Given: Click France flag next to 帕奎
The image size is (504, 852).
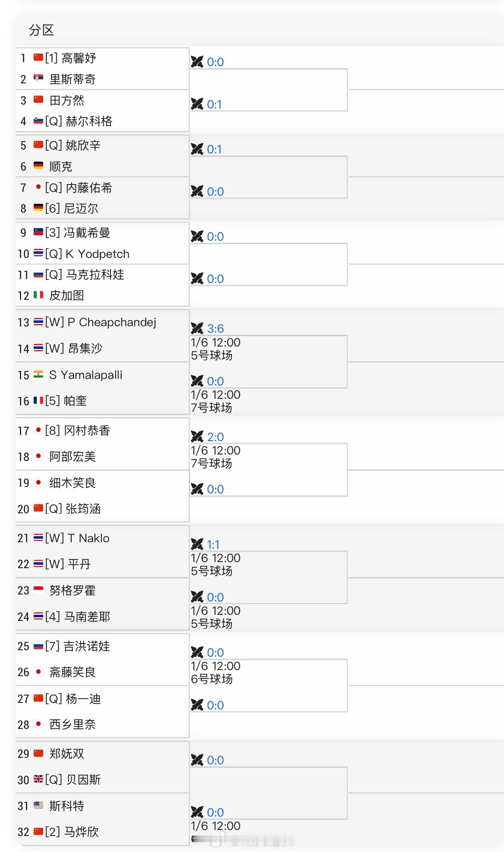Looking at the screenshot, I should 38,401.
